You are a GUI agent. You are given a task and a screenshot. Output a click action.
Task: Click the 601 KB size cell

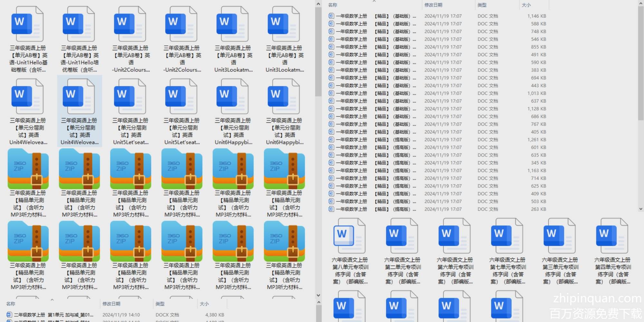pyautogui.click(x=538, y=147)
